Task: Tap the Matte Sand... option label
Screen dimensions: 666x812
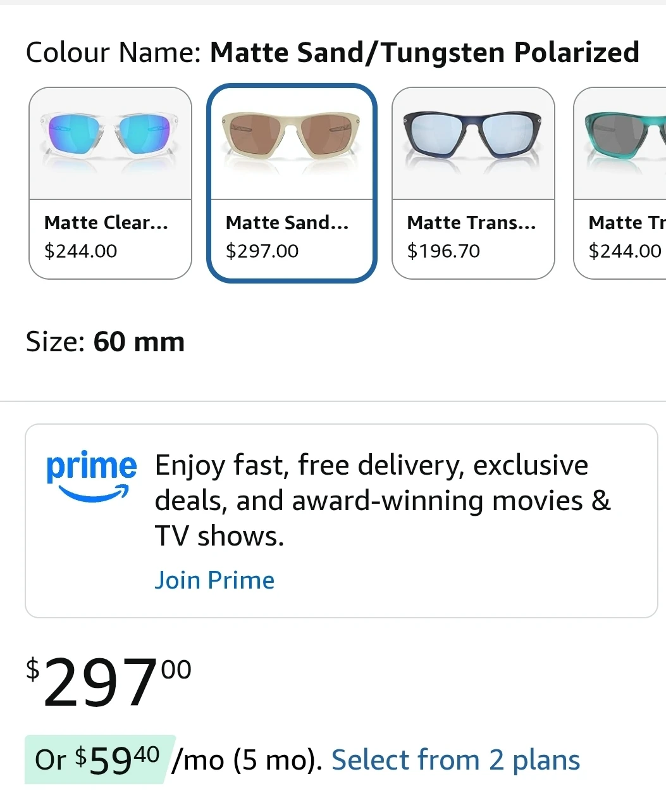Action: coord(287,223)
